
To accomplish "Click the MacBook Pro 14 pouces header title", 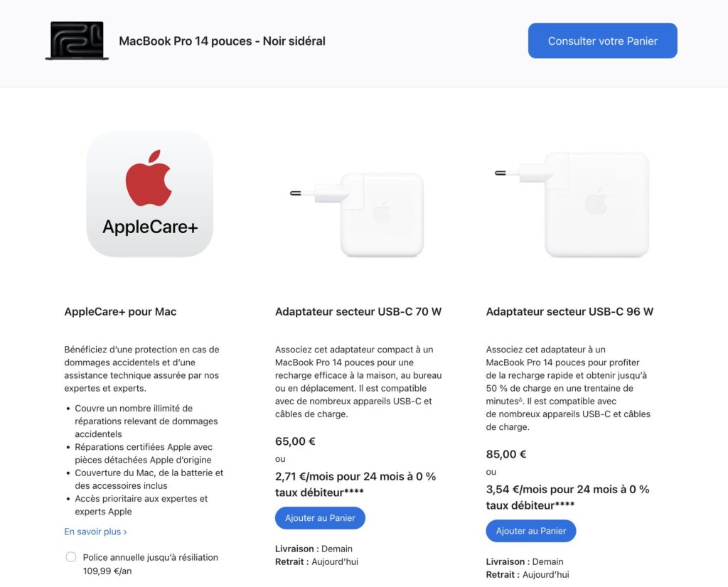I will tap(222, 41).
